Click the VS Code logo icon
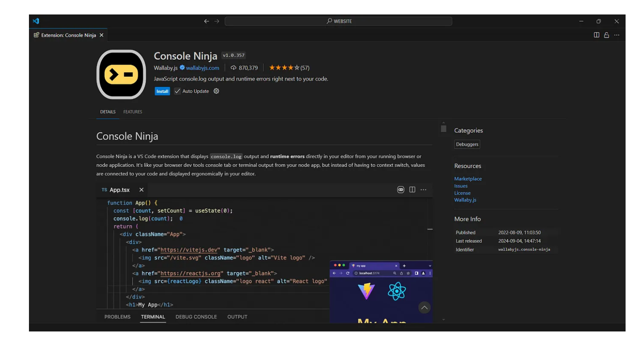Image resolution: width=644 pixels, height=349 pixels. [36, 21]
